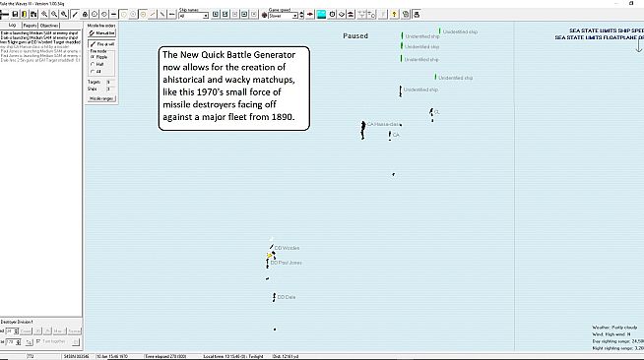Viewport: 644px width, 360px height.
Task: Adjust the Game speed spinner arrows
Action: click(302, 15)
